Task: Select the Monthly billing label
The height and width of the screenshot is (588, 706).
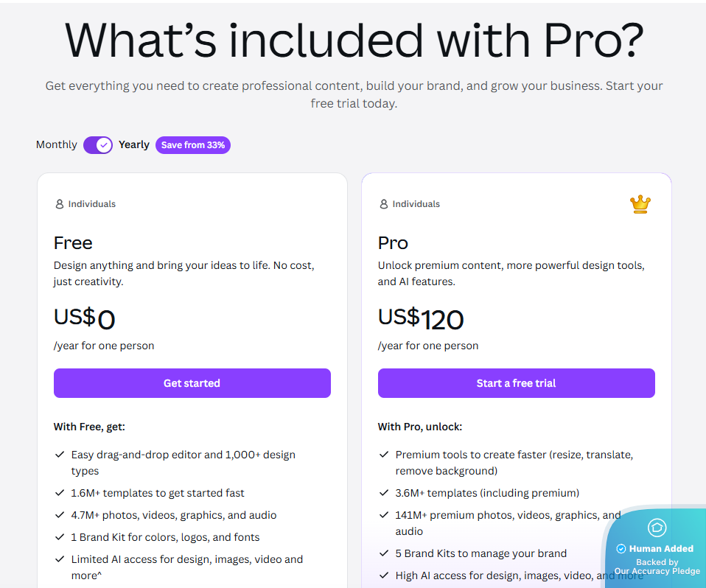Action: point(56,145)
